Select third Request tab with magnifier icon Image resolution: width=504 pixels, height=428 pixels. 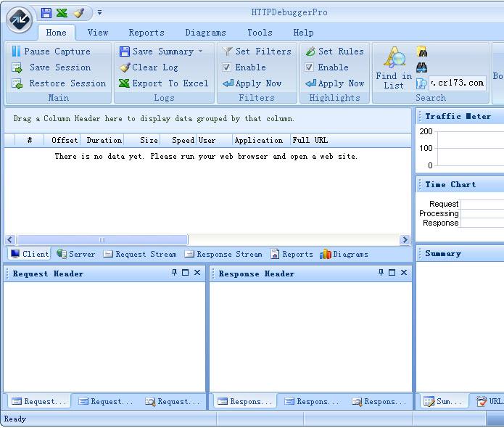(173, 401)
